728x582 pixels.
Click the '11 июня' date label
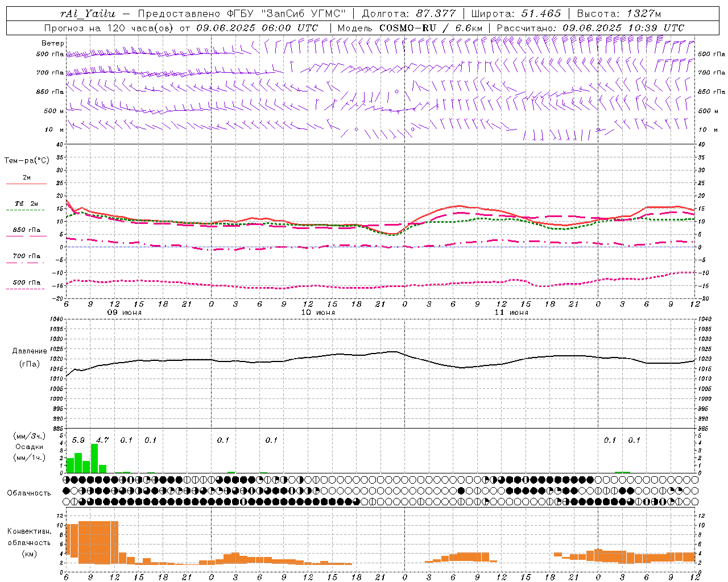511,313
